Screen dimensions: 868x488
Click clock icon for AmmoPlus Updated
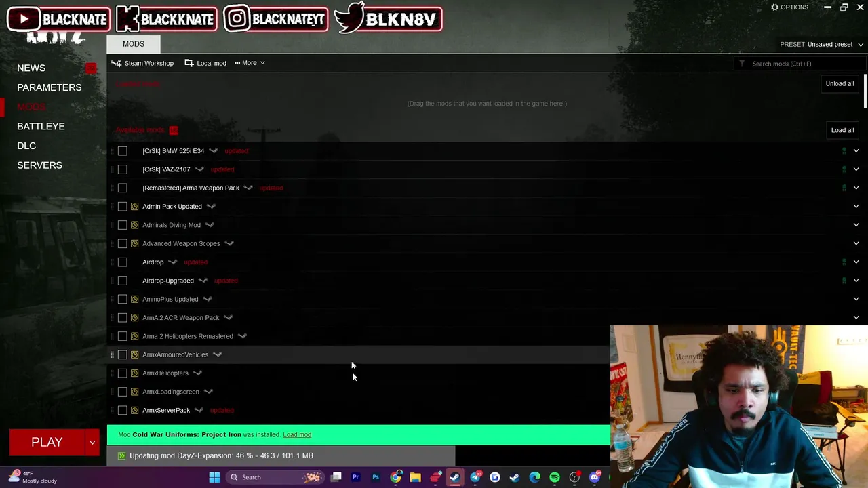click(x=134, y=299)
